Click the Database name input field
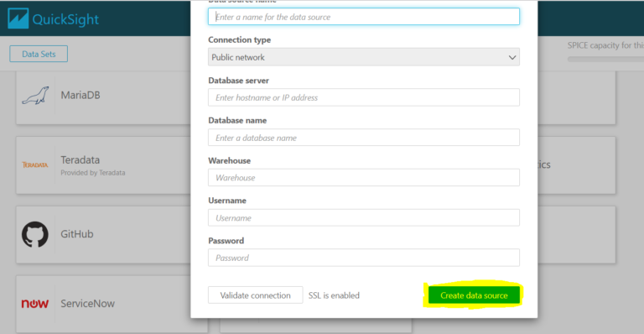This screenshot has width=644, height=334. (x=363, y=138)
